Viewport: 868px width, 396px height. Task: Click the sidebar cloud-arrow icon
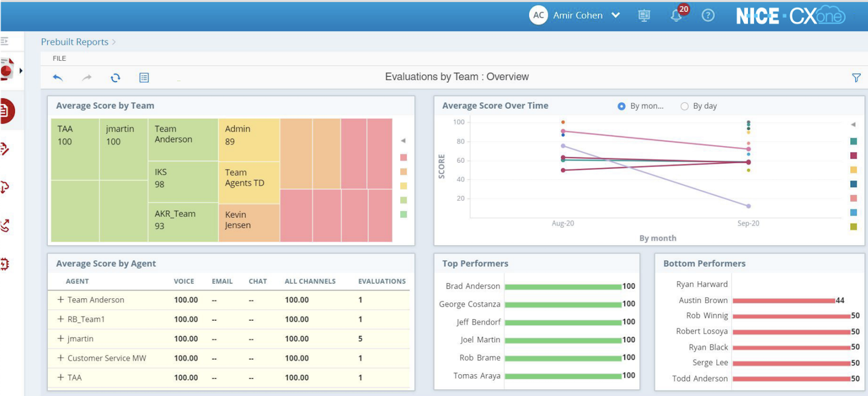[x=4, y=187]
